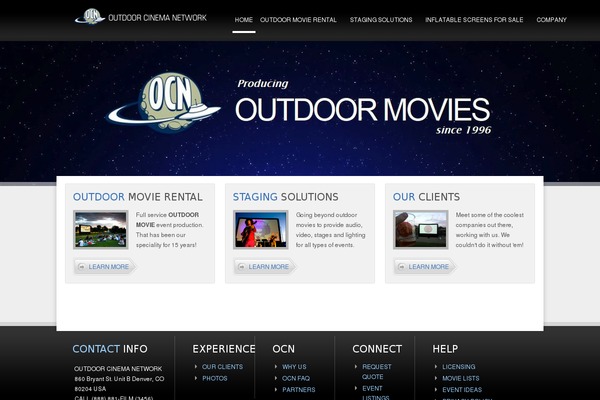Click the large OCN planet logo banner
This screenshot has height=400, width=600.
pyautogui.click(x=164, y=102)
